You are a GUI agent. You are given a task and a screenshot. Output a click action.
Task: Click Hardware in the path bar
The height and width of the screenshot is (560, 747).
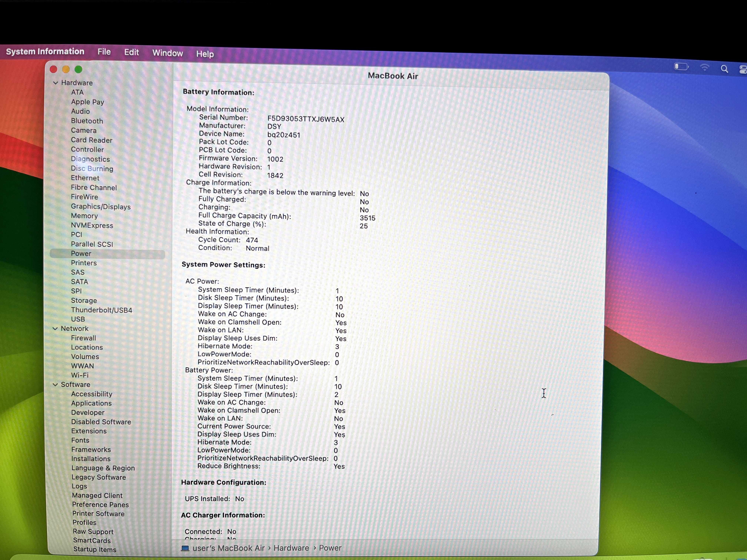click(x=291, y=548)
